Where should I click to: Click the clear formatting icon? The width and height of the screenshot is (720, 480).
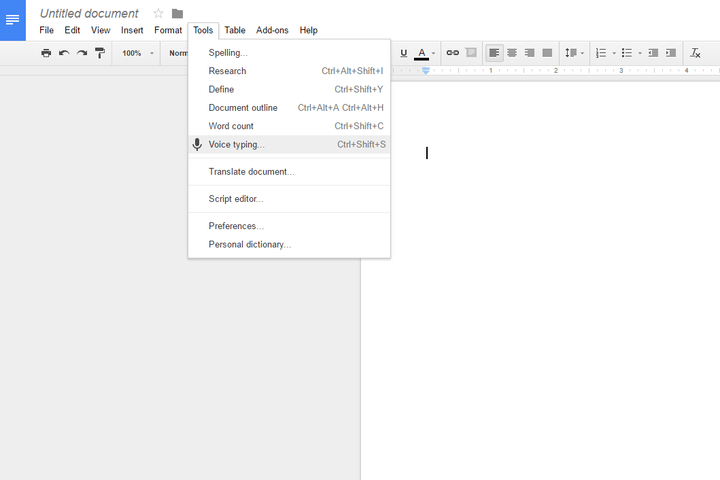(695, 53)
